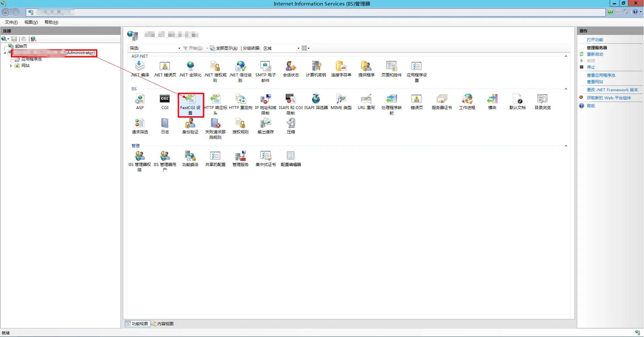This screenshot has height=337, width=644.
Task: Click the 查看网站 link
Action: click(x=595, y=82)
